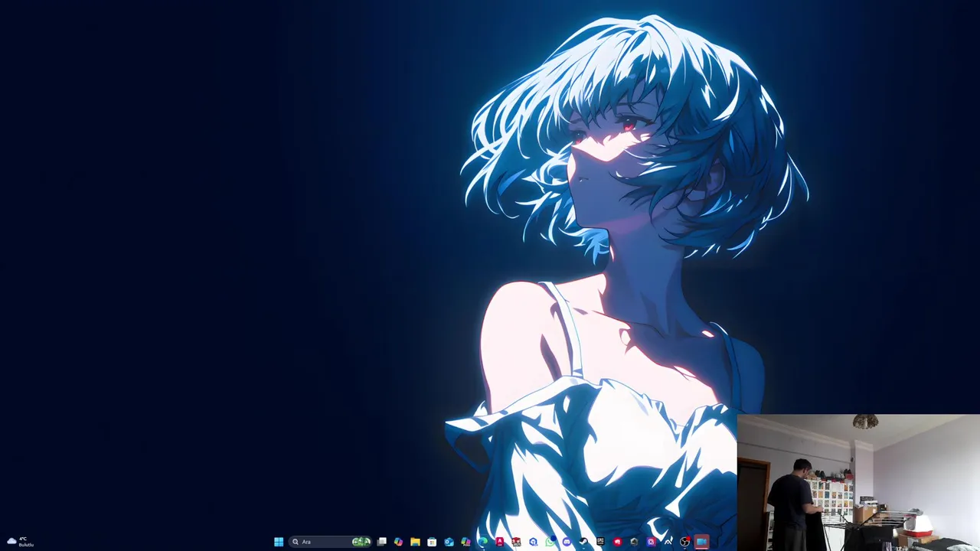The height and width of the screenshot is (551, 980).
Task: Open OBS Studio from the taskbar
Action: tap(684, 542)
